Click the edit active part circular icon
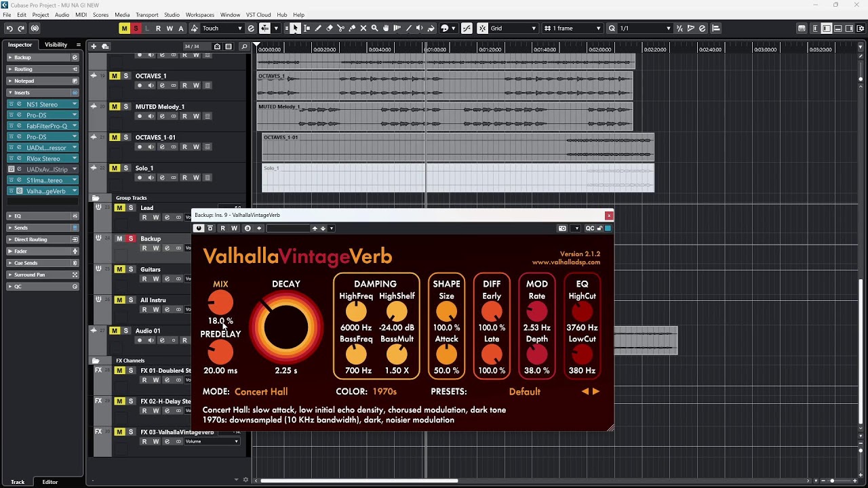 pyautogui.click(x=35, y=28)
